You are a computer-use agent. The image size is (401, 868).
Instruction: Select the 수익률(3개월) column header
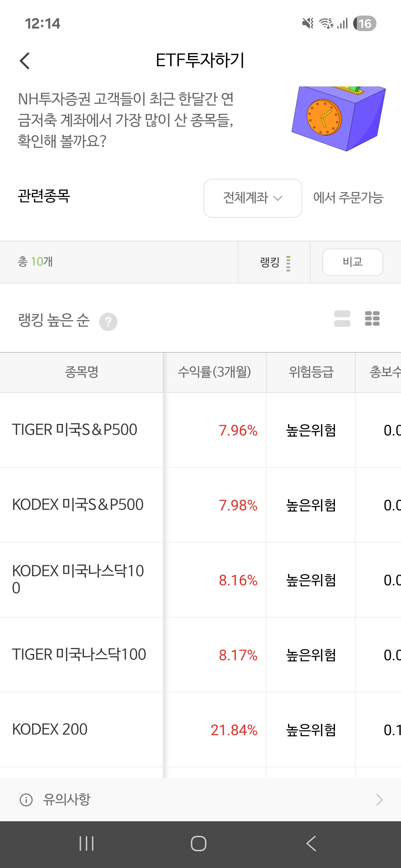click(x=215, y=372)
